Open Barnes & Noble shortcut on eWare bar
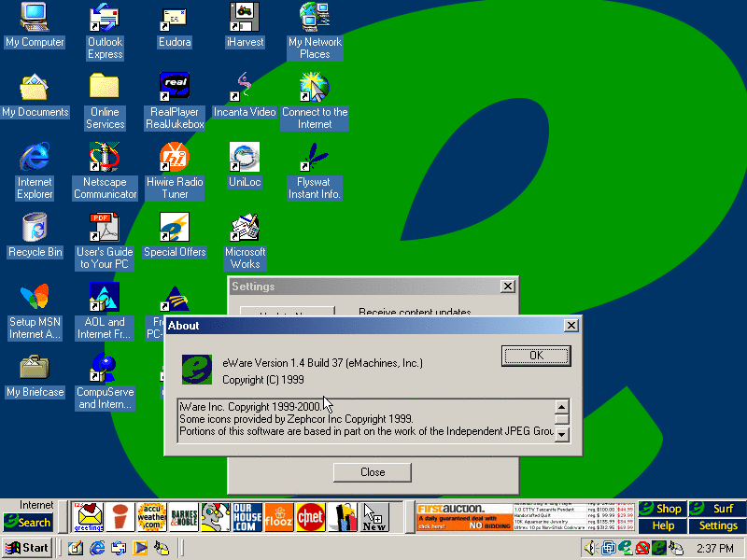This screenshot has height=560, width=747. coord(183,516)
